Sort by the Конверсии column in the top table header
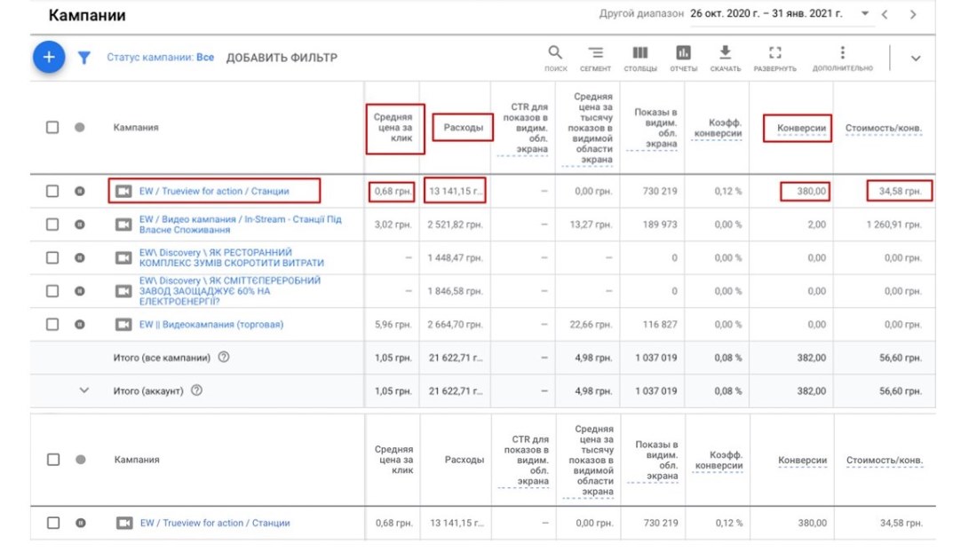 click(x=801, y=128)
